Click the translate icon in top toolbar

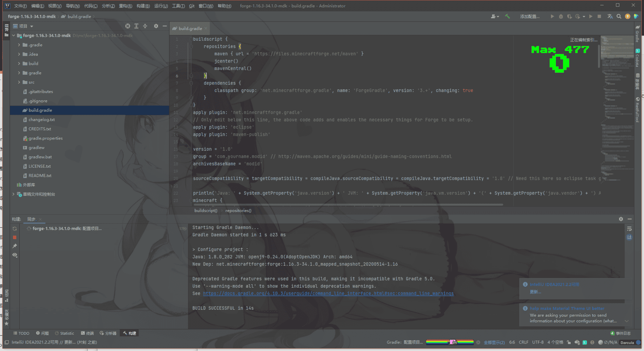pyautogui.click(x=610, y=16)
